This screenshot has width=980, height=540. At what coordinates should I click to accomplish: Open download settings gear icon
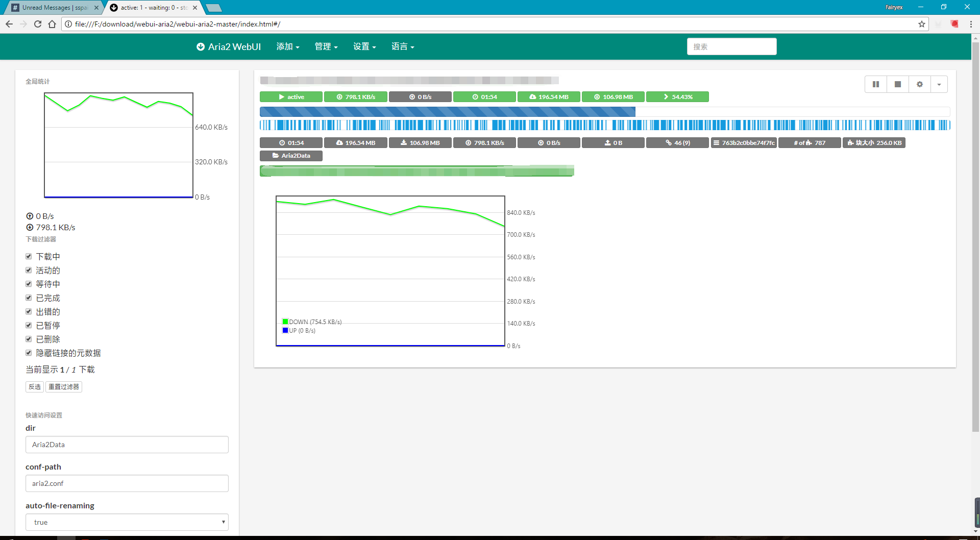pos(920,84)
